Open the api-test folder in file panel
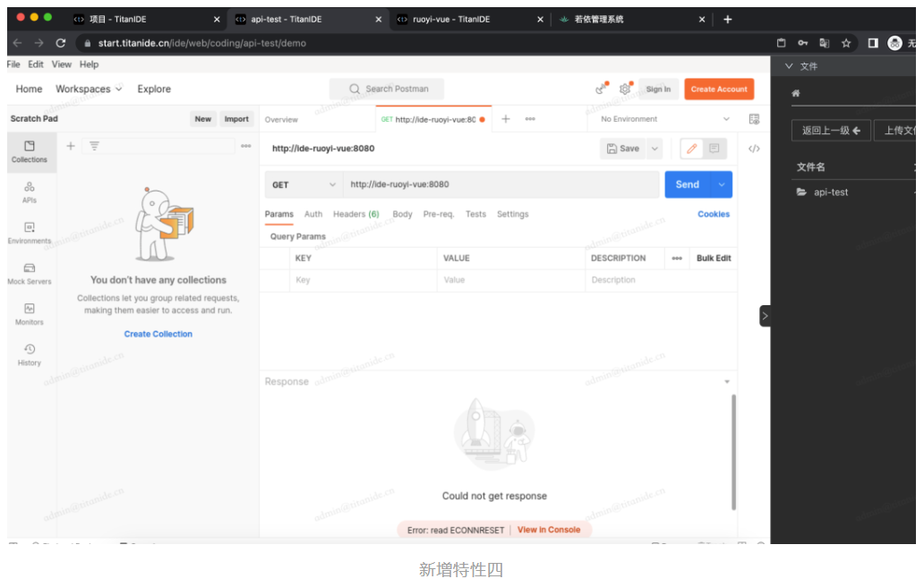 [x=830, y=192]
